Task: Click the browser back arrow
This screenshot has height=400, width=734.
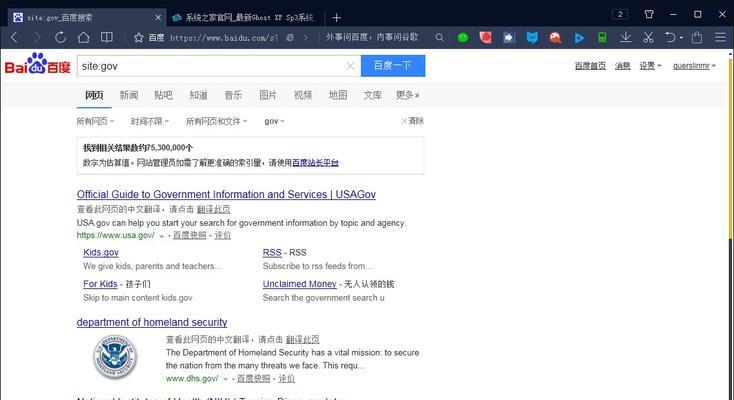Action: (14, 37)
